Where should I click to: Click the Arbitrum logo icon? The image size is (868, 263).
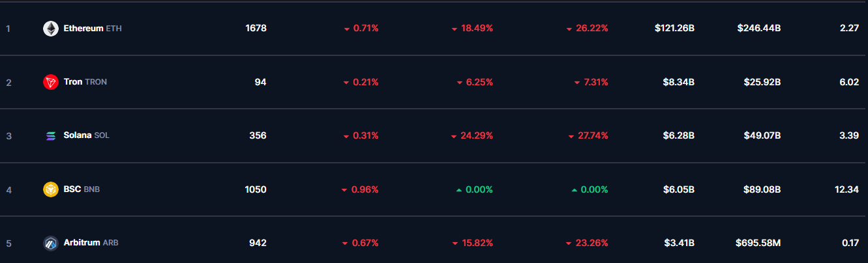point(51,243)
